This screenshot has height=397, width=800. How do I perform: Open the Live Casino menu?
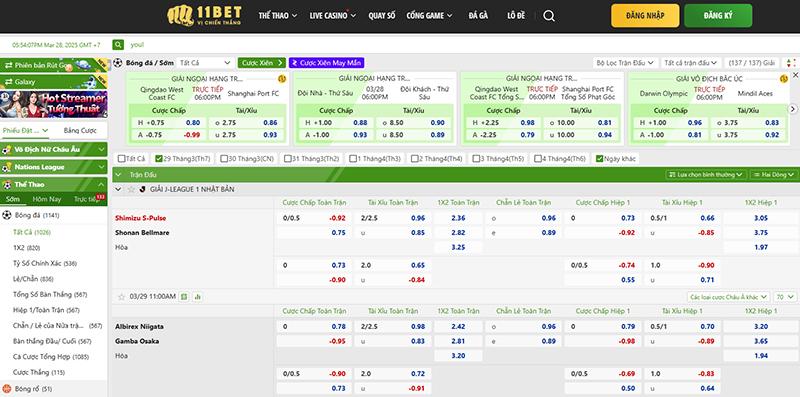click(x=333, y=16)
